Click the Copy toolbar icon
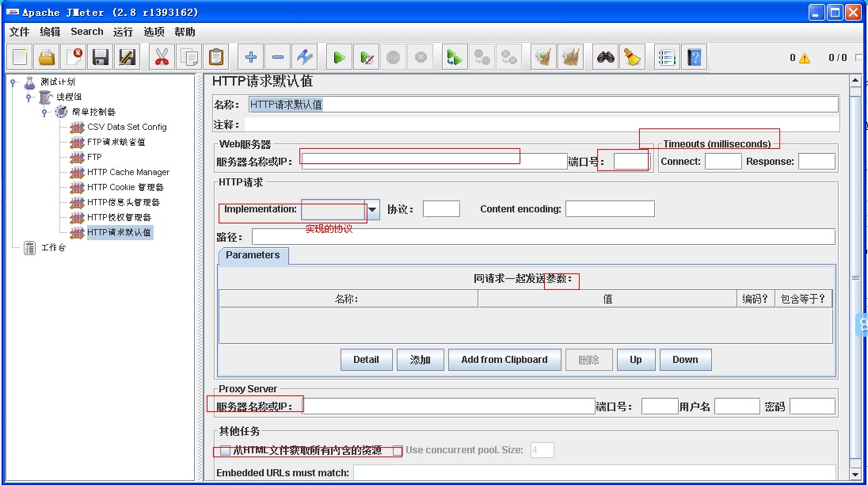868x485 pixels. click(x=188, y=57)
